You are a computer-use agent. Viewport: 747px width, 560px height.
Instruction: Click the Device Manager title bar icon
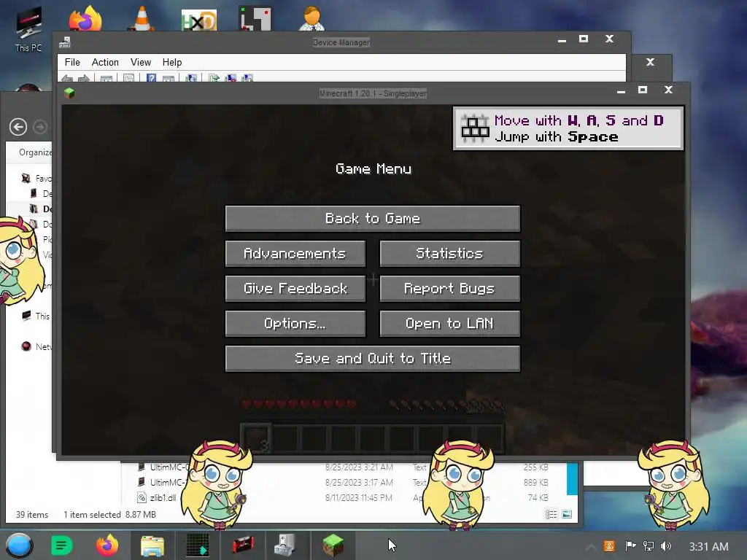point(65,42)
